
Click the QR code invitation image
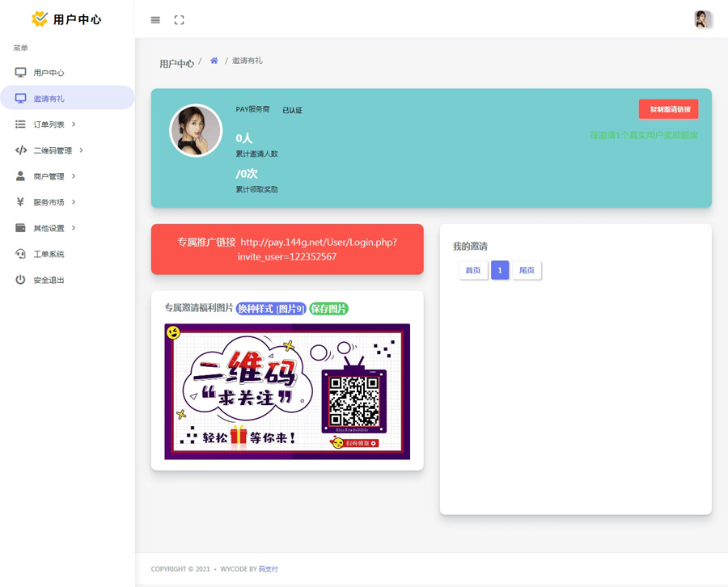pos(287,391)
